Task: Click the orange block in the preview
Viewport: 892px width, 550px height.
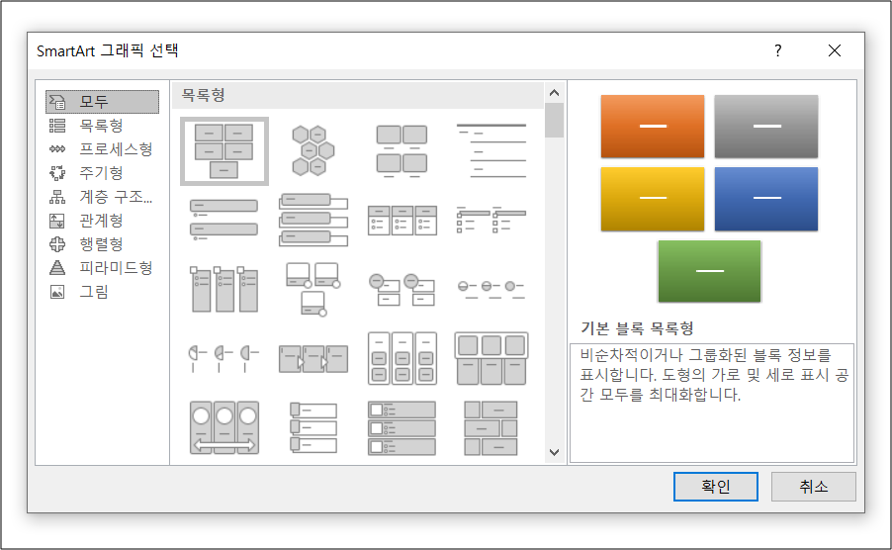Action: tap(653, 126)
